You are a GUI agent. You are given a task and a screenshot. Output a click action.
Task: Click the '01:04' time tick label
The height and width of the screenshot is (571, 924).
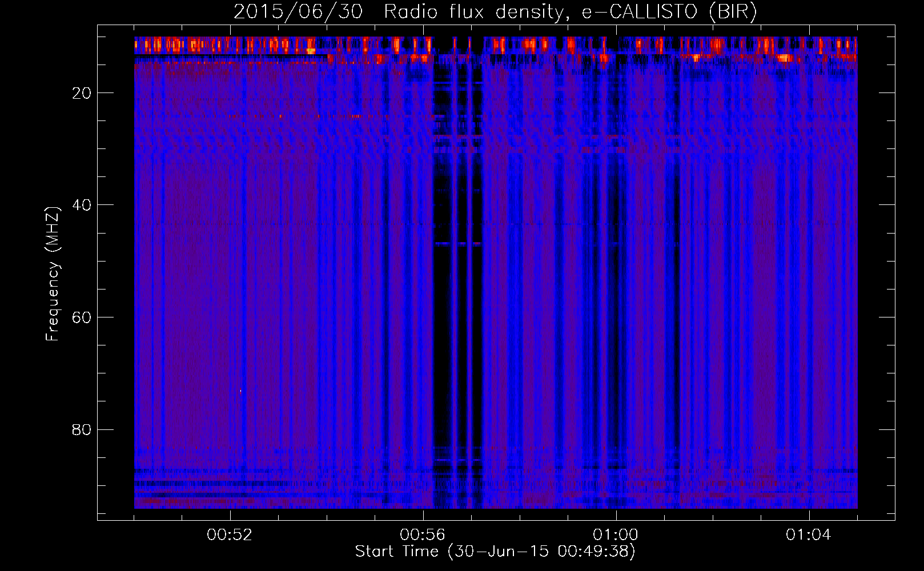point(809,535)
